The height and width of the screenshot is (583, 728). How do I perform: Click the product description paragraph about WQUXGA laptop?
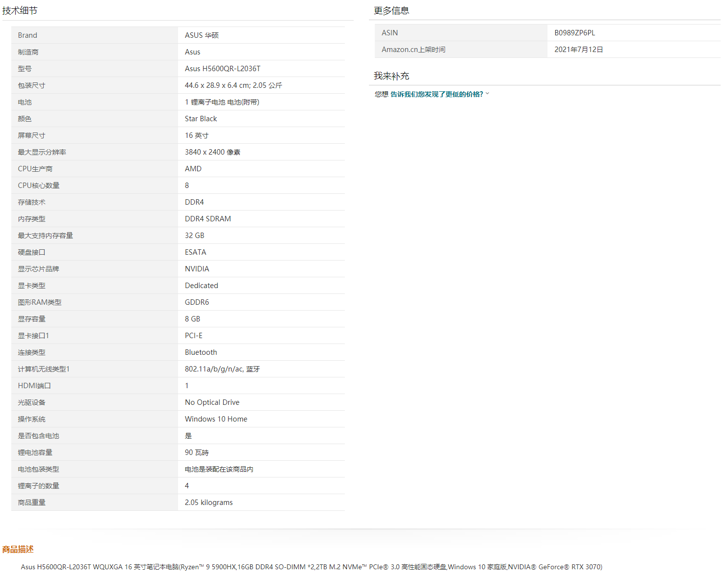[312, 567]
